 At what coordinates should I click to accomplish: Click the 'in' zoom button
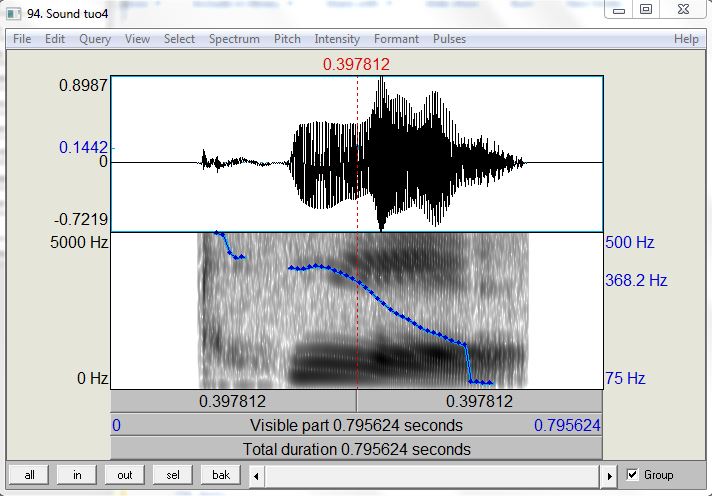click(77, 475)
